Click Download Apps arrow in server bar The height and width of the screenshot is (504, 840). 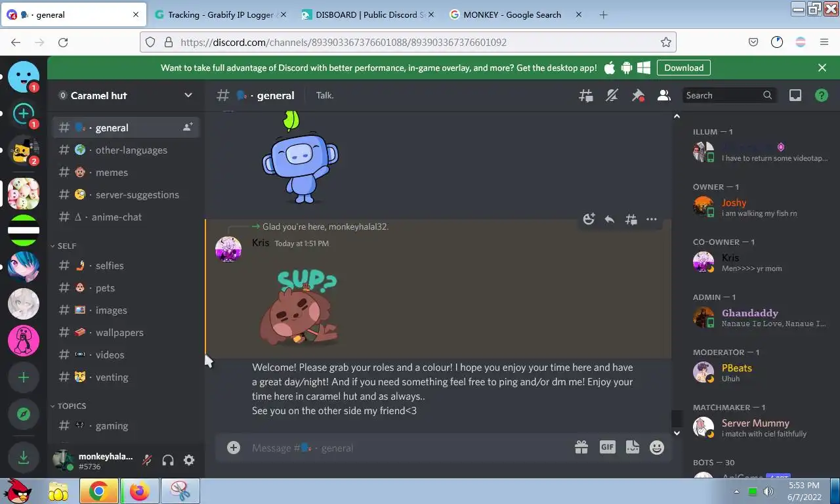point(24,457)
